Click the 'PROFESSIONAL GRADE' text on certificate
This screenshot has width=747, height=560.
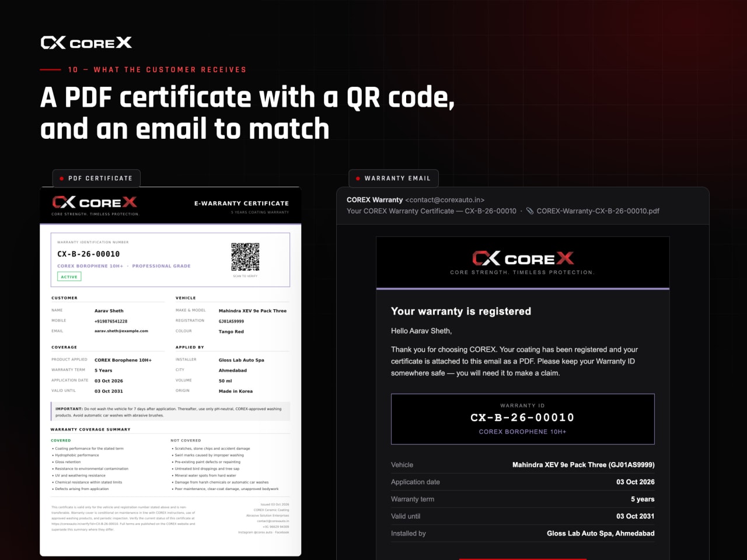[162, 266]
